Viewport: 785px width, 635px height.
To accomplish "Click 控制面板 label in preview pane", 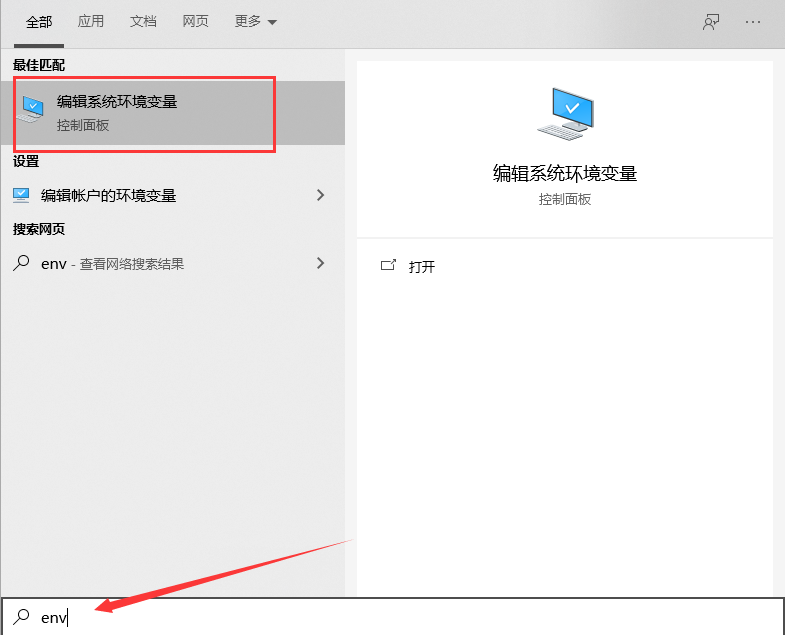I will pos(565,199).
